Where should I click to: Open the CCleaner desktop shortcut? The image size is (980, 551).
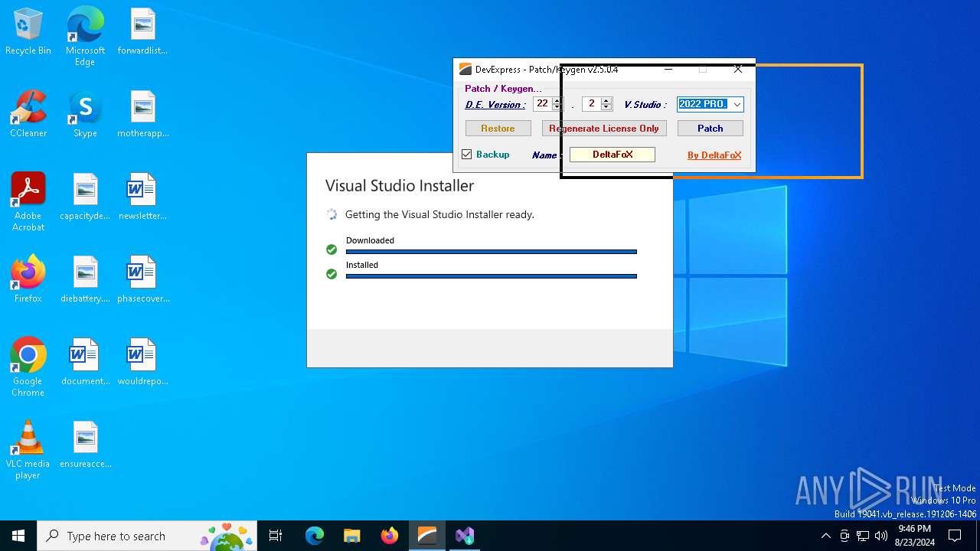pyautogui.click(x=28, y=115)
